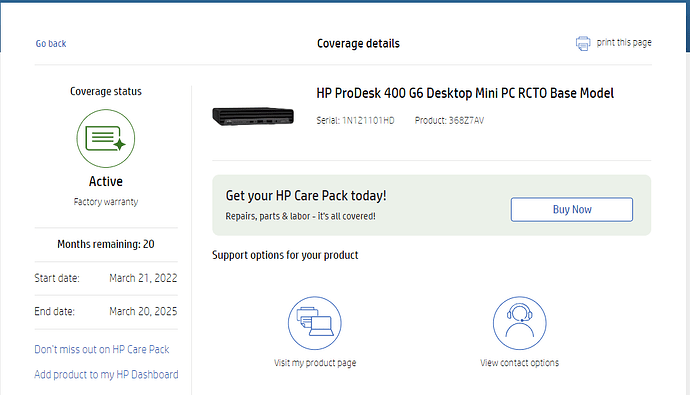Open the Visit my product page icon
690x395 pixels.
315,323
